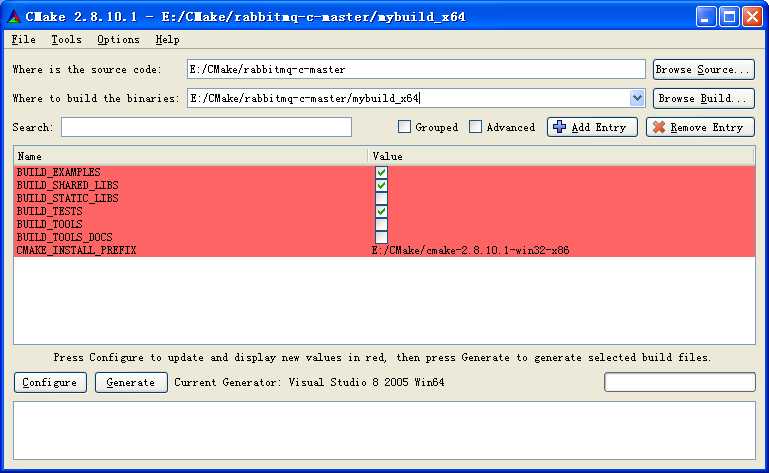
Task: Focus the source code path field
Action: 416,69
